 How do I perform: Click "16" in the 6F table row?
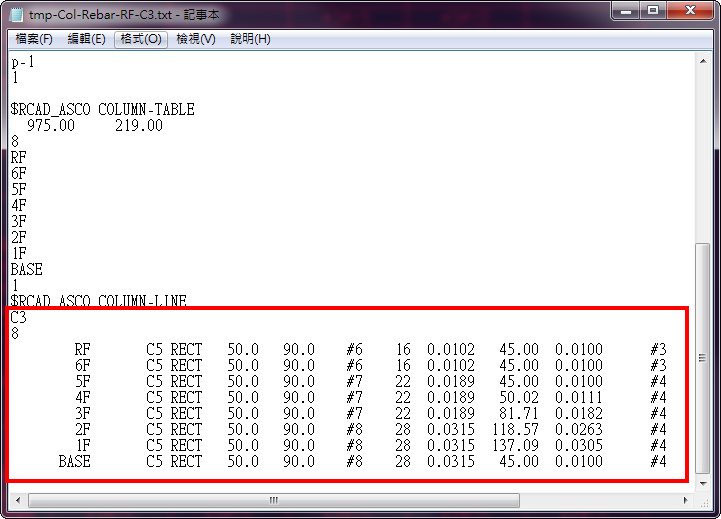403,365
